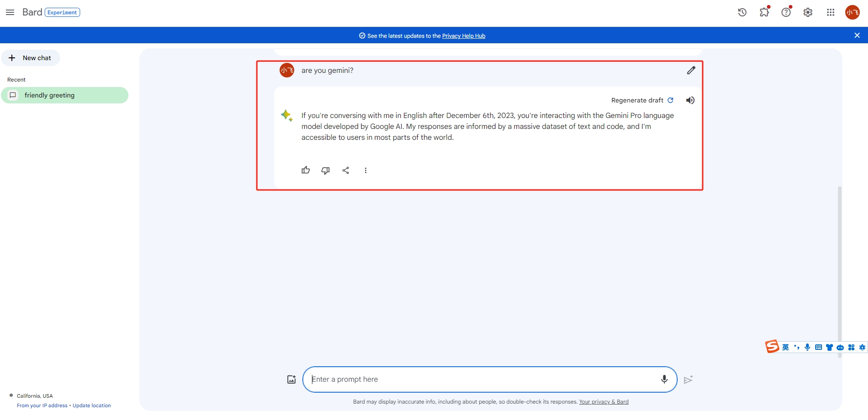This screenshot has width=868, height=420.
Task: Open the 'friendly greeting' recent chat
Action: pos(65,95)
